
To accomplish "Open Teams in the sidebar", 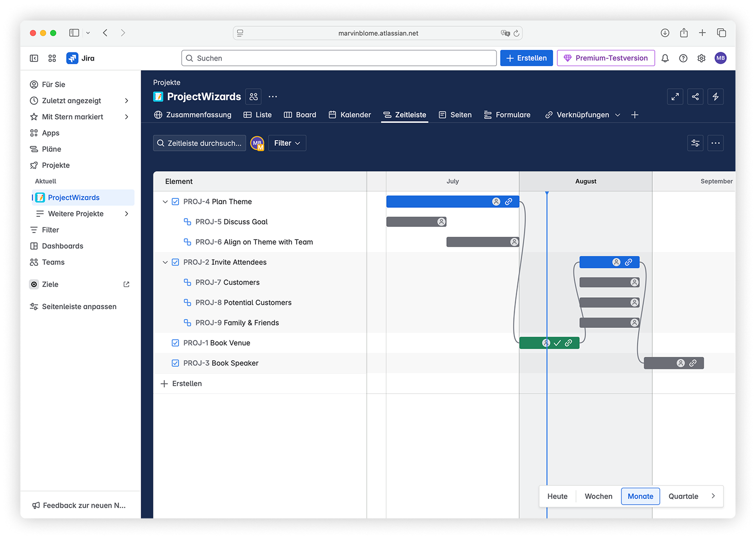I will pyautogui.click(x=53, y=262).
